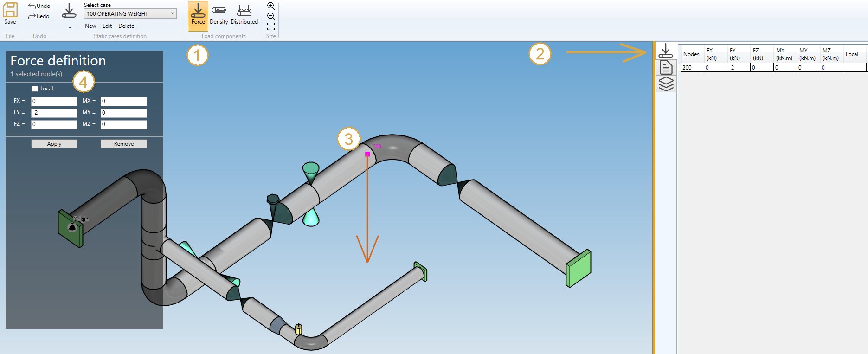Screen dimensions: 868x354
Task: Focus the MY input field
Action: click(x=124, y=113)
